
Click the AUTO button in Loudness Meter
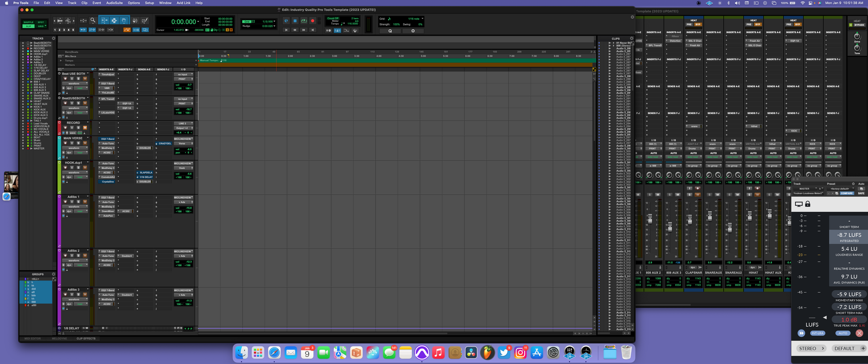(x=843, y=333)
